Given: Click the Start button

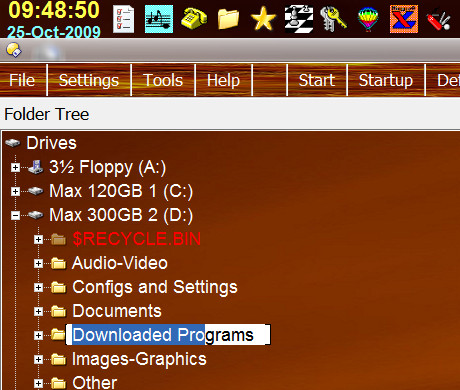Looking at the screenshot, I should click(x=317, y=80).
